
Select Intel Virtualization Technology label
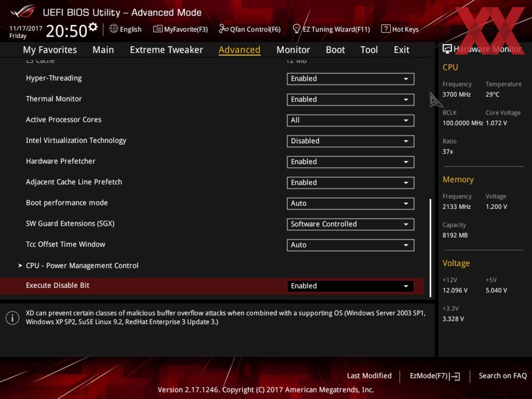76,140
